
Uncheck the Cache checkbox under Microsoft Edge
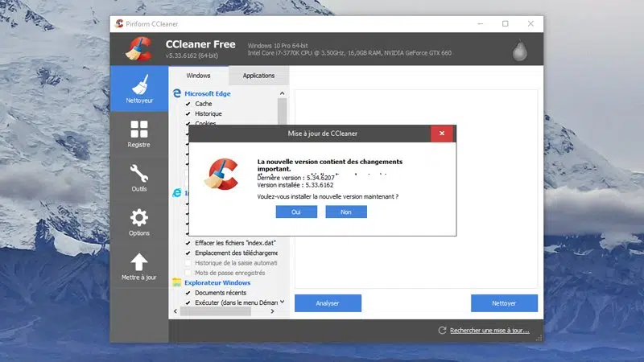pos(188,104)
